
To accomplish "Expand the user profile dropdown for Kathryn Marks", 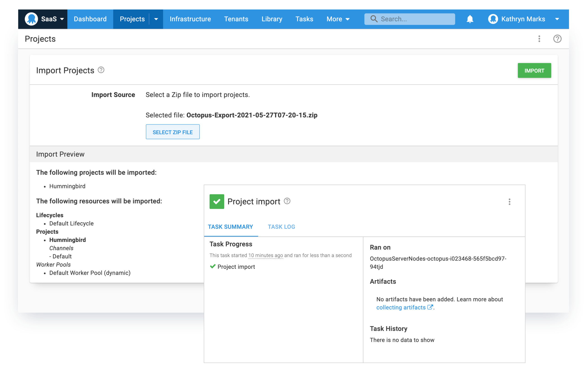I will click(x=558, y=19).
